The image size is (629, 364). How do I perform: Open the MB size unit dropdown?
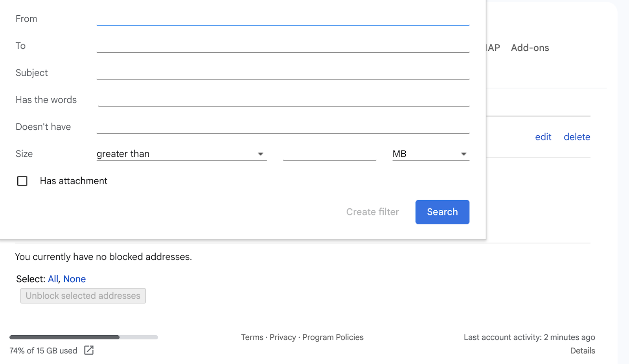coord(430,154)
